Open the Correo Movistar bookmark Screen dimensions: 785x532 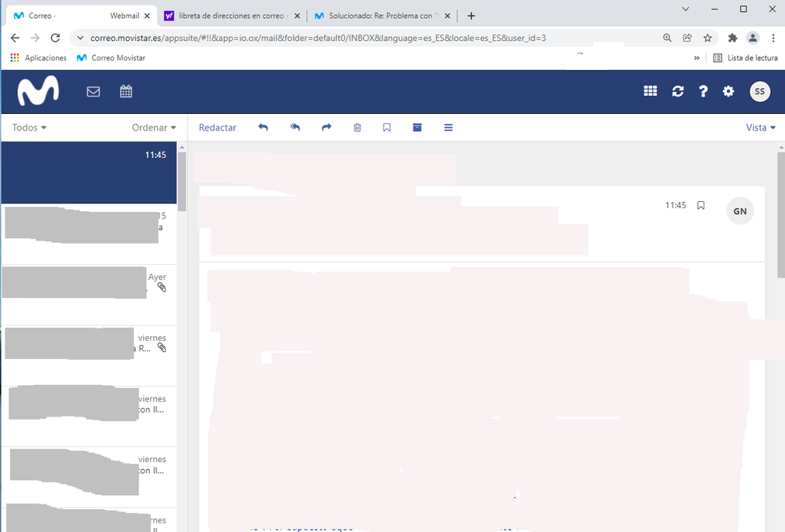(111, 57)
